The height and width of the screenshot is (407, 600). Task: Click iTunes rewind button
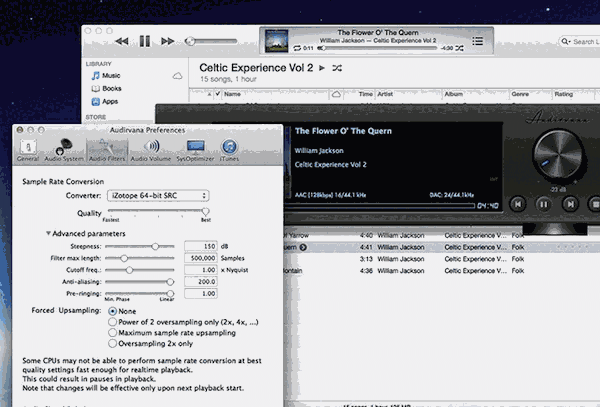[x=122, y=41]
